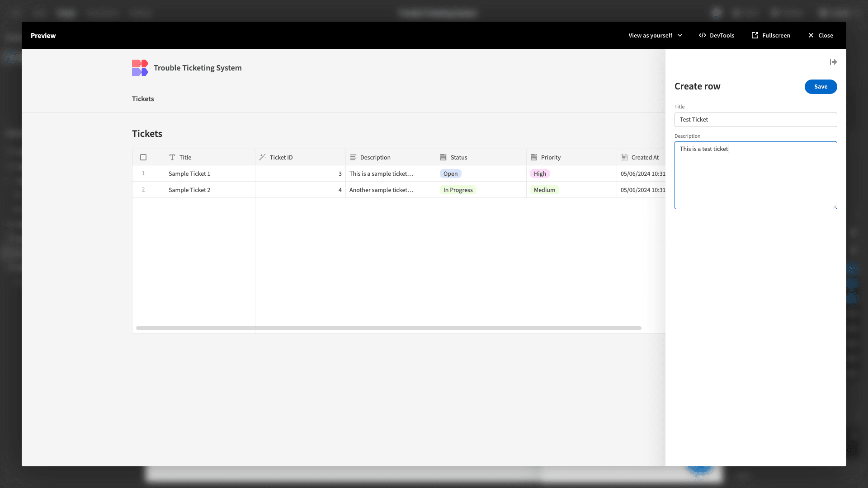Click the Description column long-text icon

click(353, 157)
